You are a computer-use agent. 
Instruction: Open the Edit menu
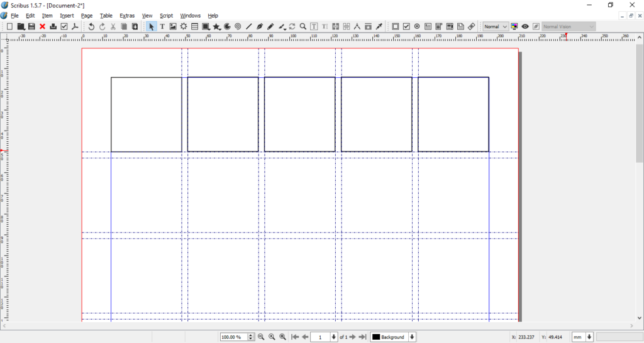(x=30, y=16)
